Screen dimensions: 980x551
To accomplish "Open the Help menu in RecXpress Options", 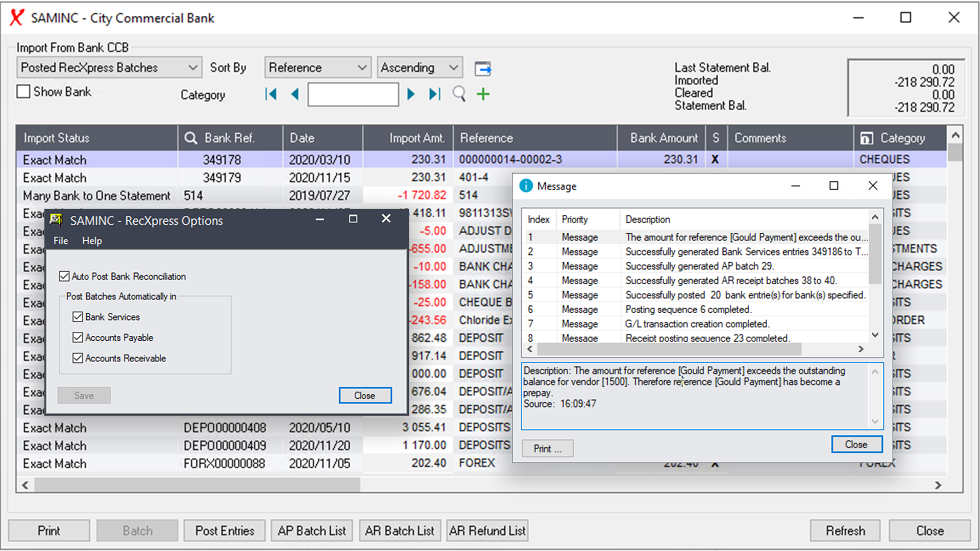I will 92,240.
